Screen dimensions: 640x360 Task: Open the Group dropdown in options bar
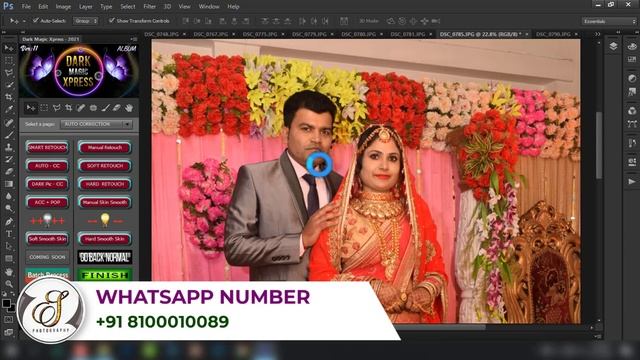tap(85, 20)
